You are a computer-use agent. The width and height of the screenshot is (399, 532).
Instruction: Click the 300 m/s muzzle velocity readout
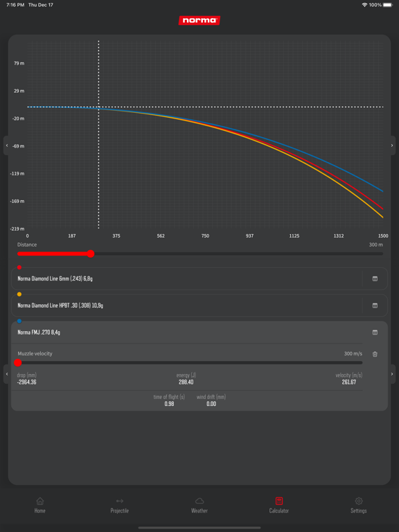pyautogui.click(x=353, y=353)
